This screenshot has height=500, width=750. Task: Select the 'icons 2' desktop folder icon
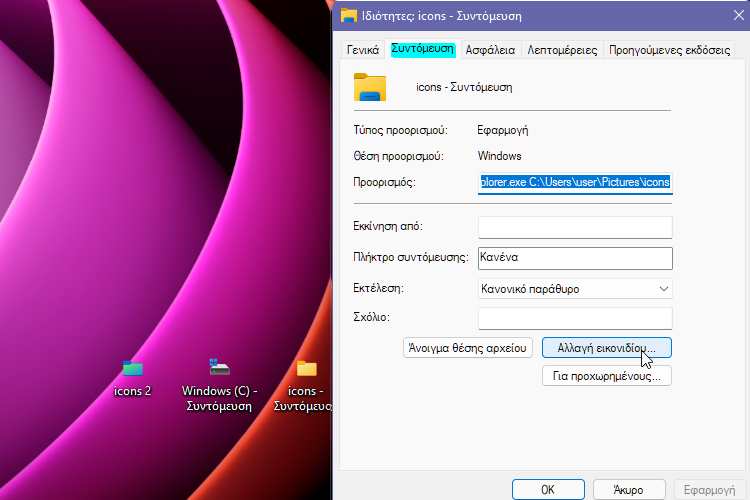[x=132, y=368]
